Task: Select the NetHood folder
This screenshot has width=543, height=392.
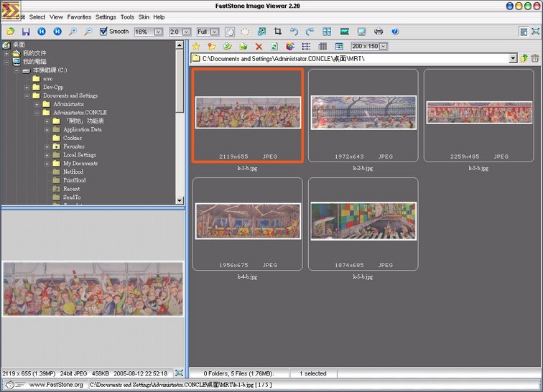Action: tap(73, 172)
